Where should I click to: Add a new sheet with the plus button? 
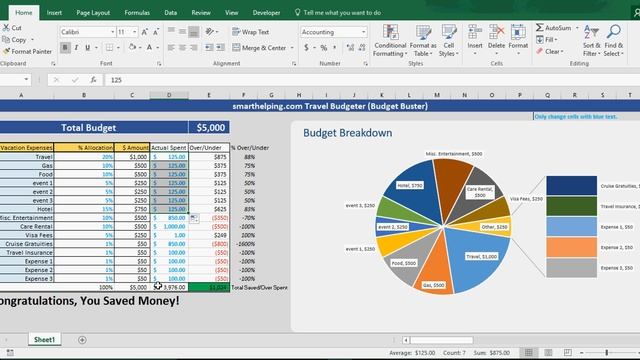(x=82, y=340)
